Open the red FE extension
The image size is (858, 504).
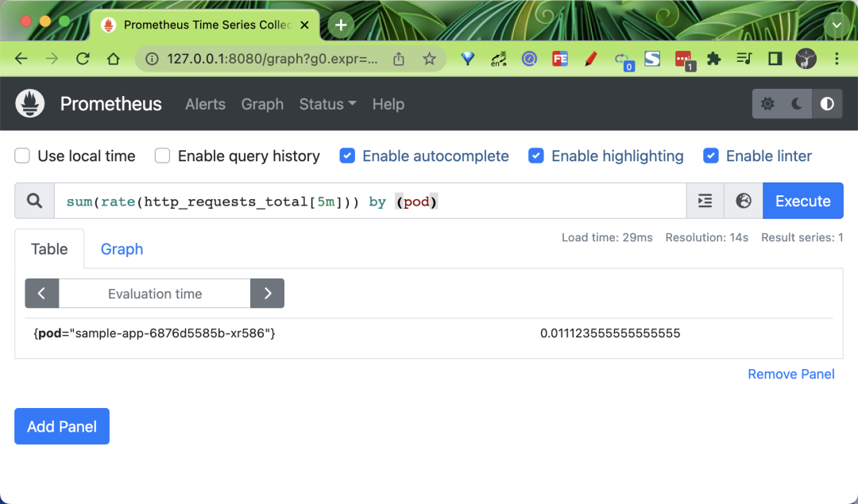(560, 59)
